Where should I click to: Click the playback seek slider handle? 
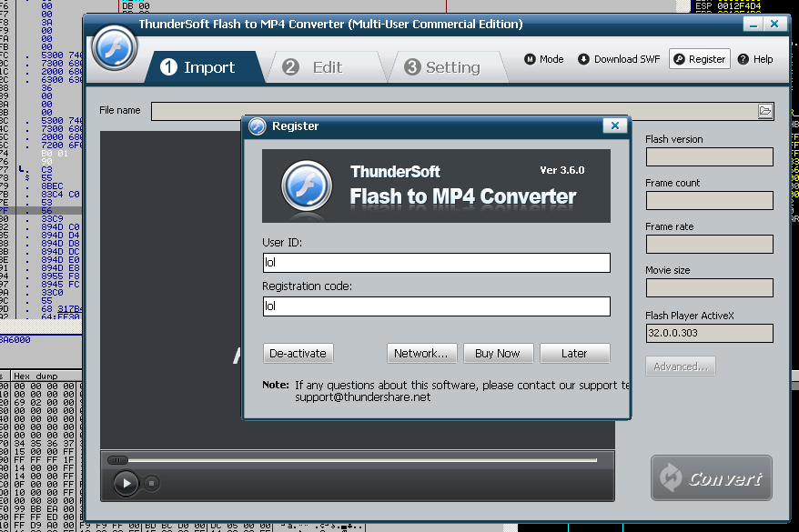(x=117, y=460)
